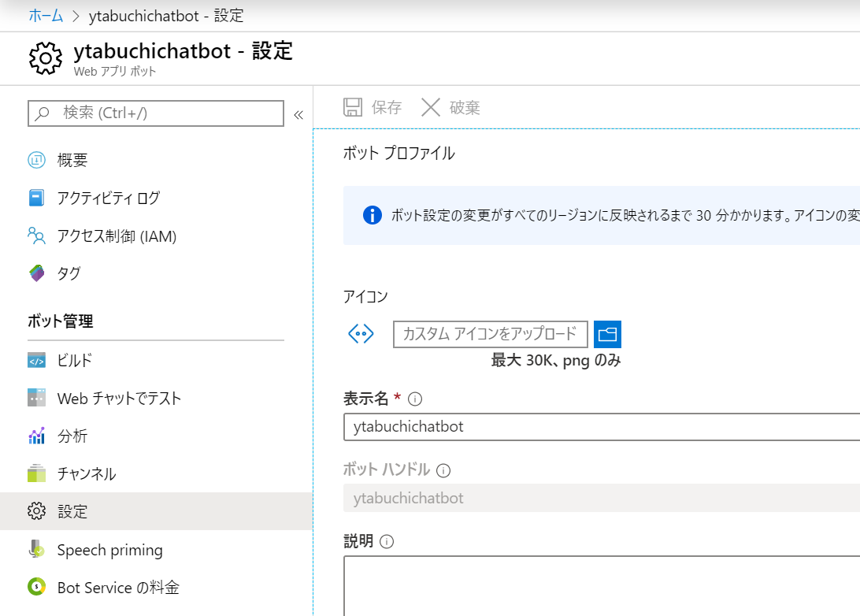Click the discard X icon
Viewport: 860px width, 616px height.
pos(431,107)
